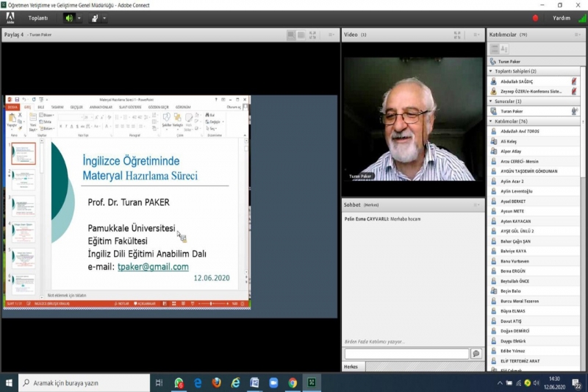
Task: Click the chat message input field
Action: click(x=406, y=354)
